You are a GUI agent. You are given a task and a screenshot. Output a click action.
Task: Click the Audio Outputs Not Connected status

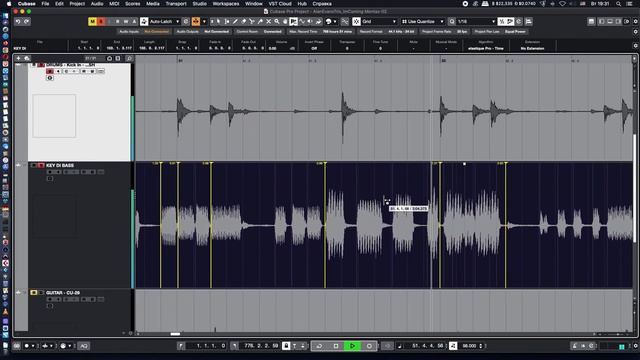click(202, 31)
